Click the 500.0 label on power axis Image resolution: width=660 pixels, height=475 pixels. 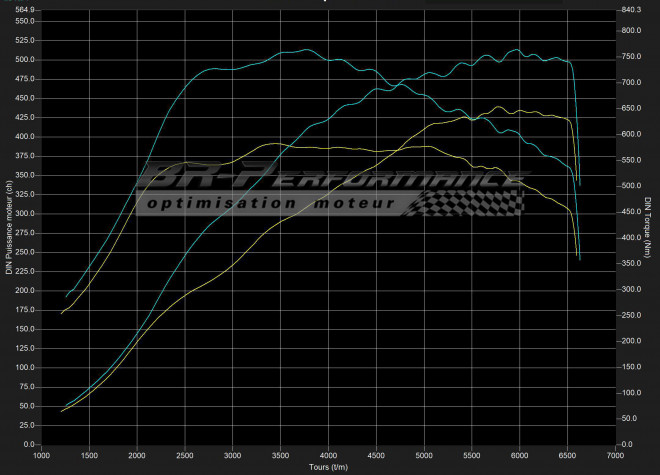pyautogui.click(x=24, y=59)
